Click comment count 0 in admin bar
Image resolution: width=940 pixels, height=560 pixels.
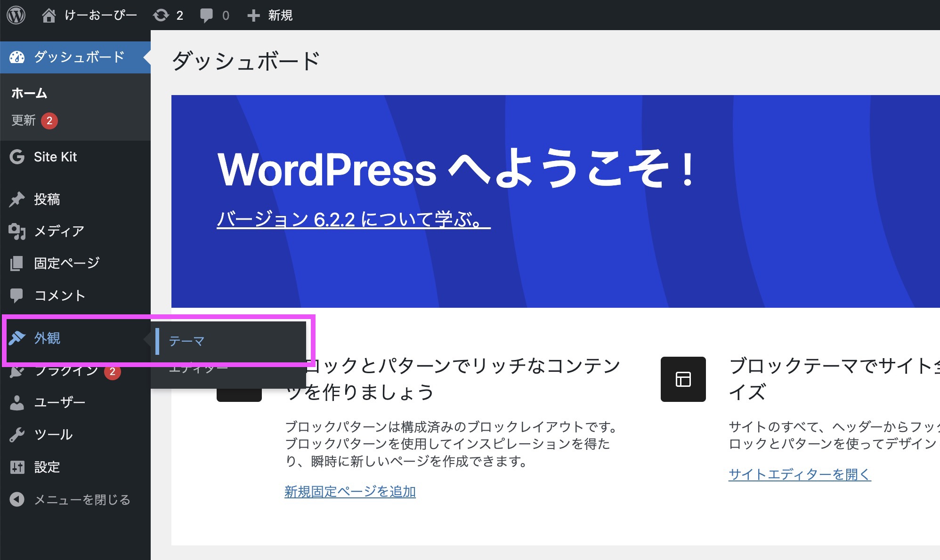coord(226,16)
